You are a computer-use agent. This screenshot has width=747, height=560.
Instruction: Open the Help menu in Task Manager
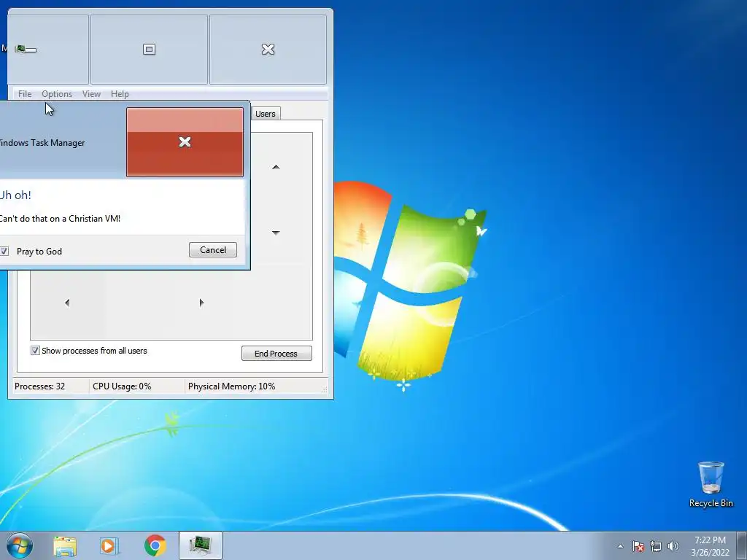point(120,94)
